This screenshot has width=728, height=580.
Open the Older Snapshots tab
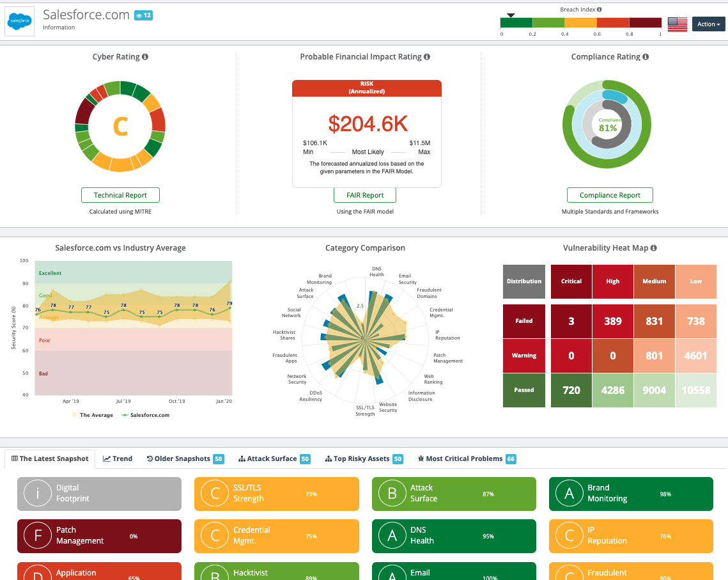pos(185,459)
